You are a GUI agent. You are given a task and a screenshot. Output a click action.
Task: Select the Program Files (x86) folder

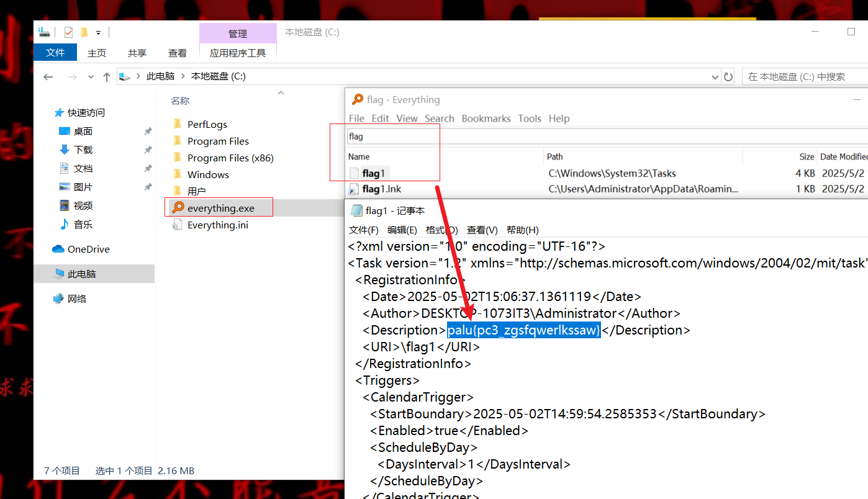[230, 158]
